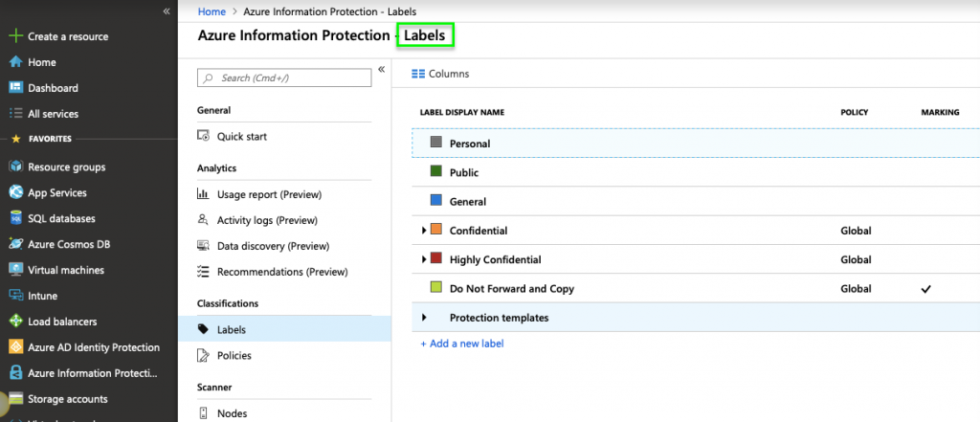Collapse the left navigation sidebar
Image resolution: width=980 pixels, height=422 pixels.
point(167,11)
